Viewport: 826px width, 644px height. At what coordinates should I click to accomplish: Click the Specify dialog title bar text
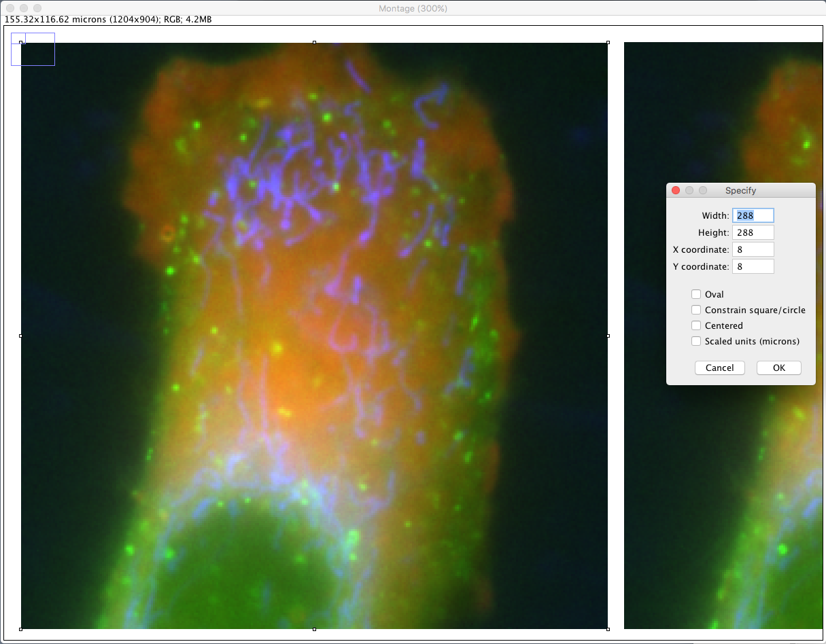tap(740, 191)
